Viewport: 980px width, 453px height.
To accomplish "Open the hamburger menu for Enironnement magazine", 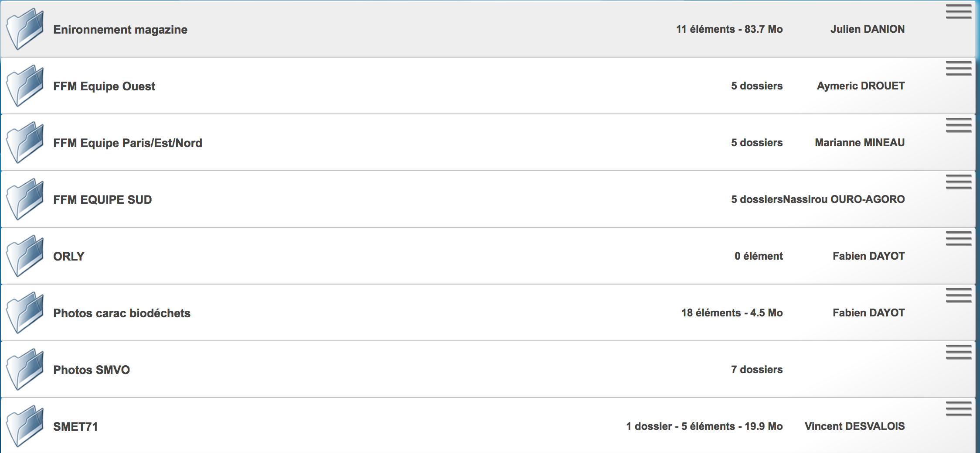I will pyautogui.click(x=958, y=12).
